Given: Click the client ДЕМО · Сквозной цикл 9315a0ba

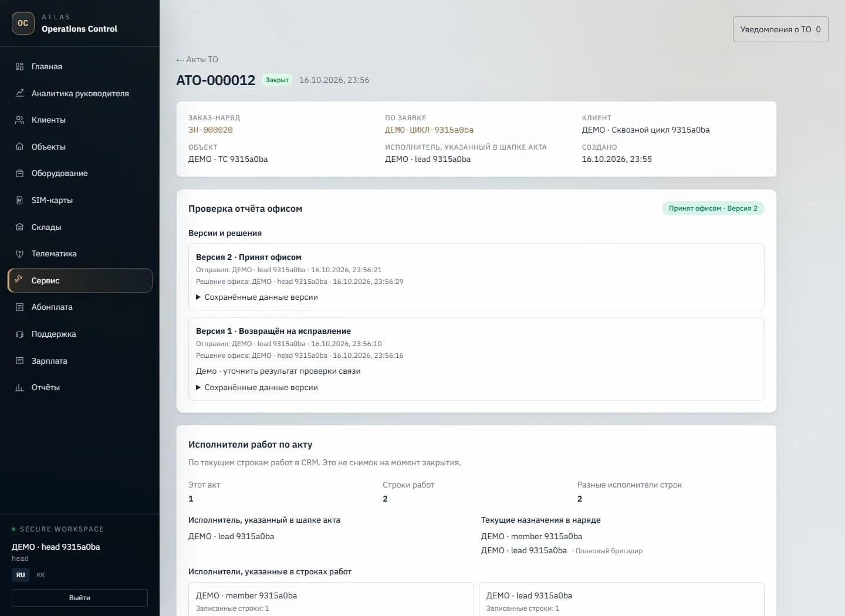Looking at the screenshot, I should [645, 130].
